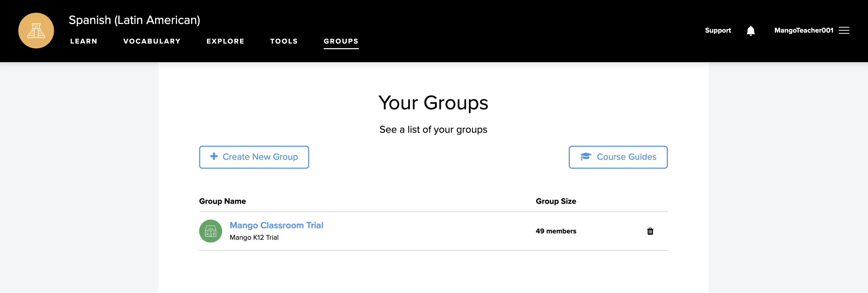Click the Group Name column header
868x293 pixels.
[x=222, y=201]
